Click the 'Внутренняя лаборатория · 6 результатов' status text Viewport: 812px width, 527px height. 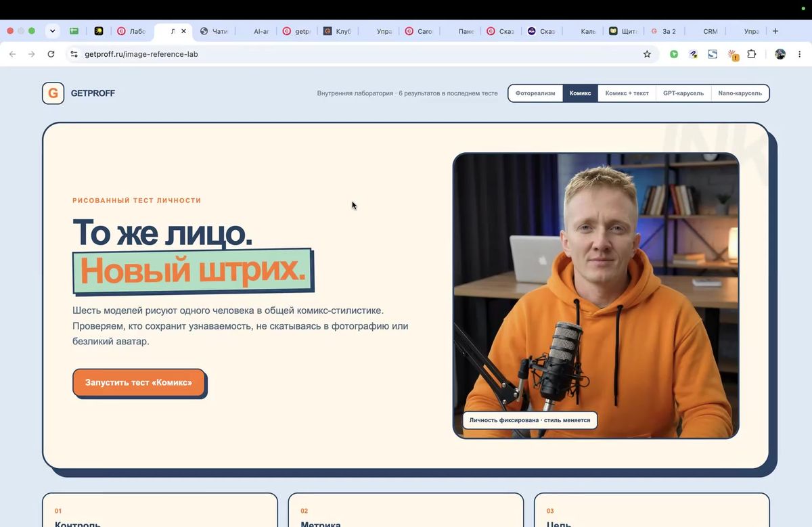407,93
